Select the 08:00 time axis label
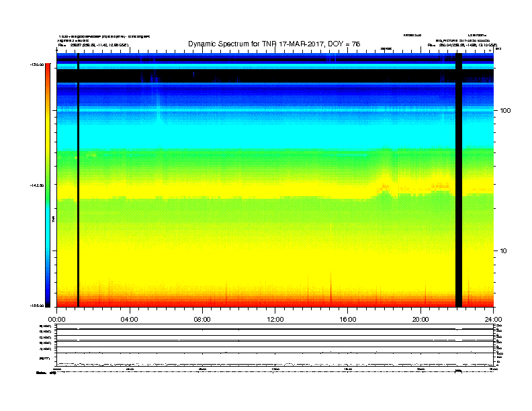Image resolution: width=532 pixels, height=411 pixels. (x=202, y=320)
